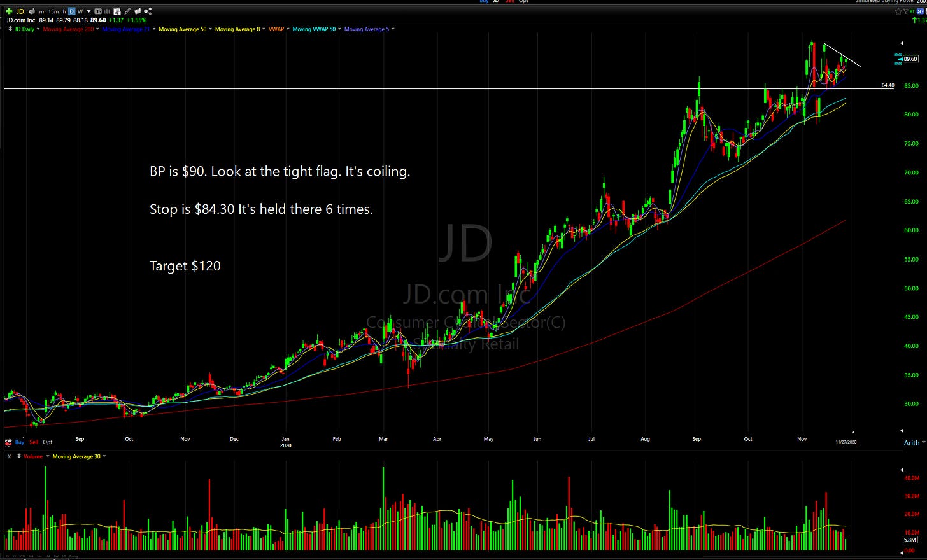Open the Moving Average 50 dropdown
The width and height of the screenshot is (927, 560).
pyautogui.click(x=211, y=29)
